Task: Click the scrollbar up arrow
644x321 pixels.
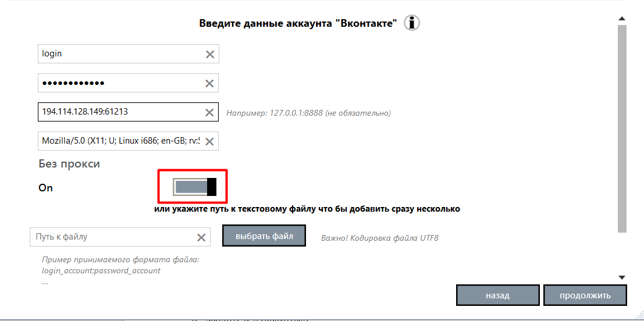Action: pos(621,19)
